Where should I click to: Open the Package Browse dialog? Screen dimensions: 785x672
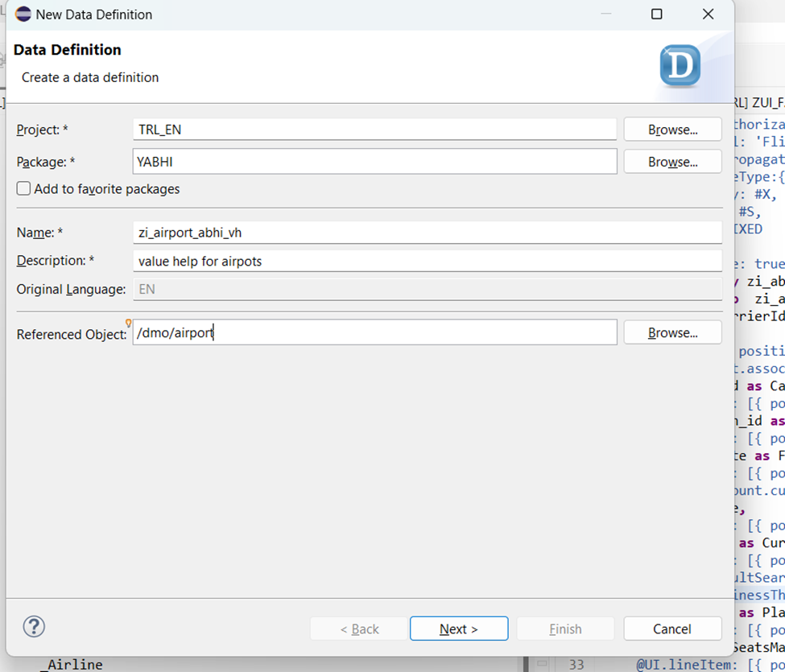click(672, 162)
